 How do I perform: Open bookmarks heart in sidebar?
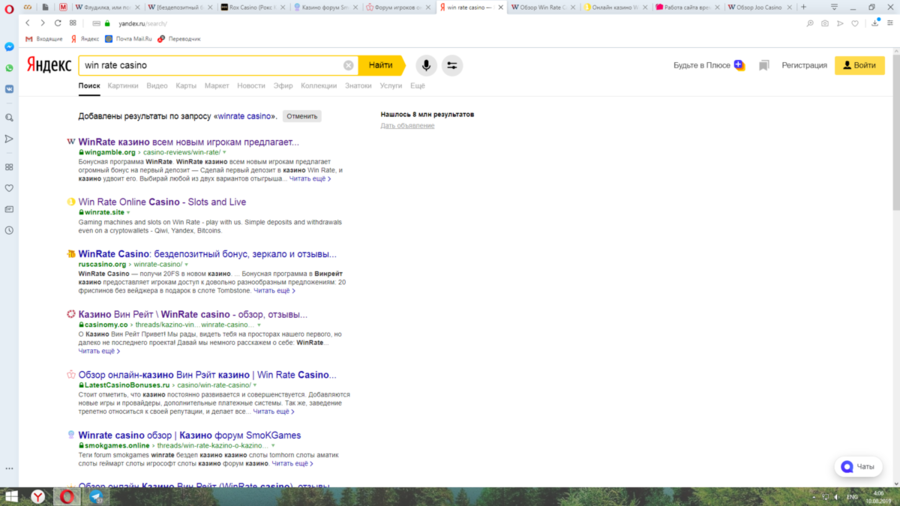tap(9, 188)
